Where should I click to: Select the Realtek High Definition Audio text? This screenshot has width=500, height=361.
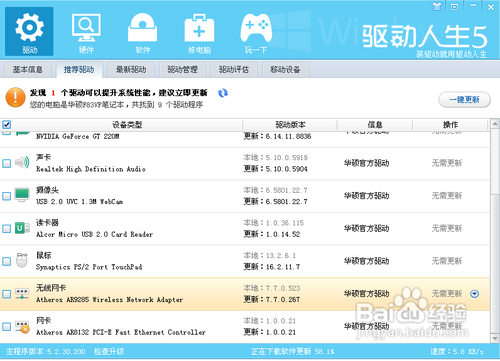pyautogui.click(x=91, y=169)
